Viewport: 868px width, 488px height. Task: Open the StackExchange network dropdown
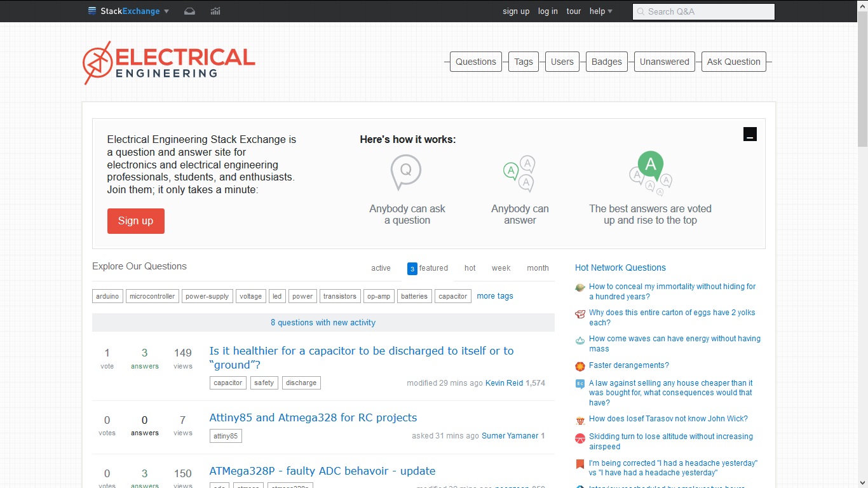click(128, 11)
